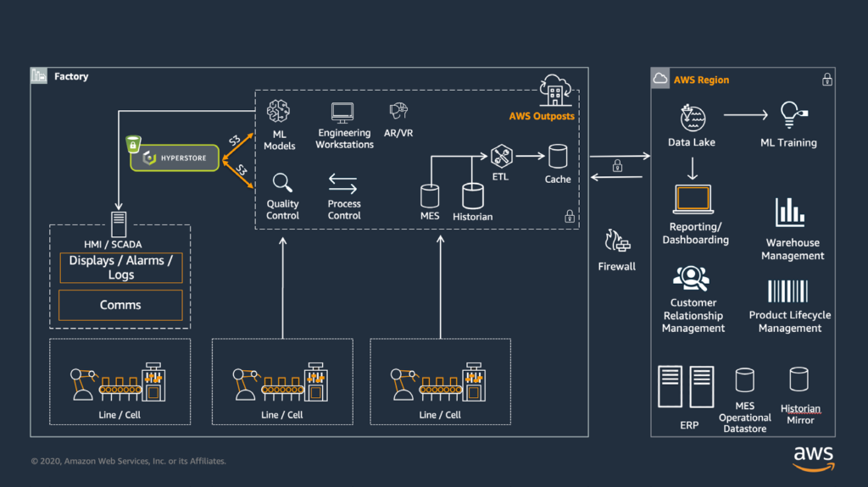The height and width of the screenshot is (487, 868).
Task: Select the Reporting/Dashboarding laptop icon
Action: point(693,199)
